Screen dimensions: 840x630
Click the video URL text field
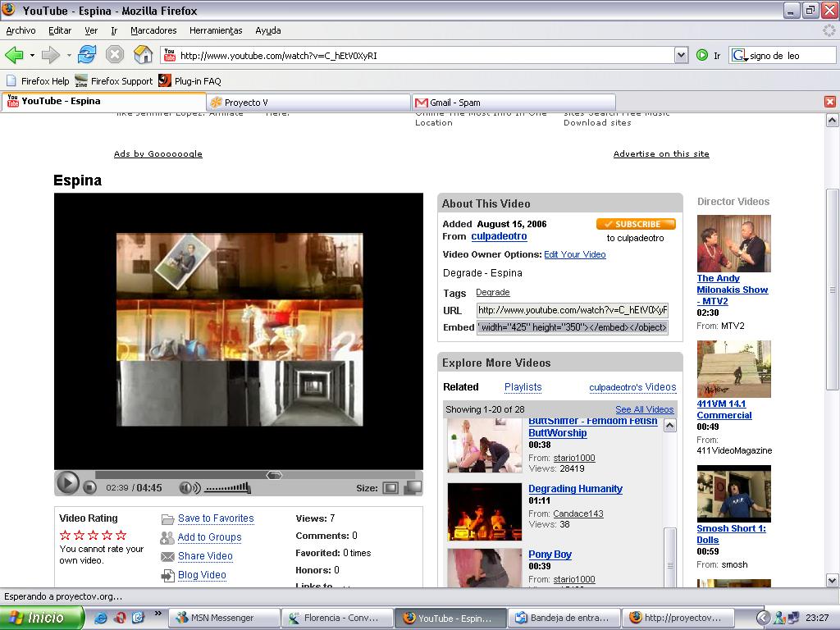tap(572, 309)
